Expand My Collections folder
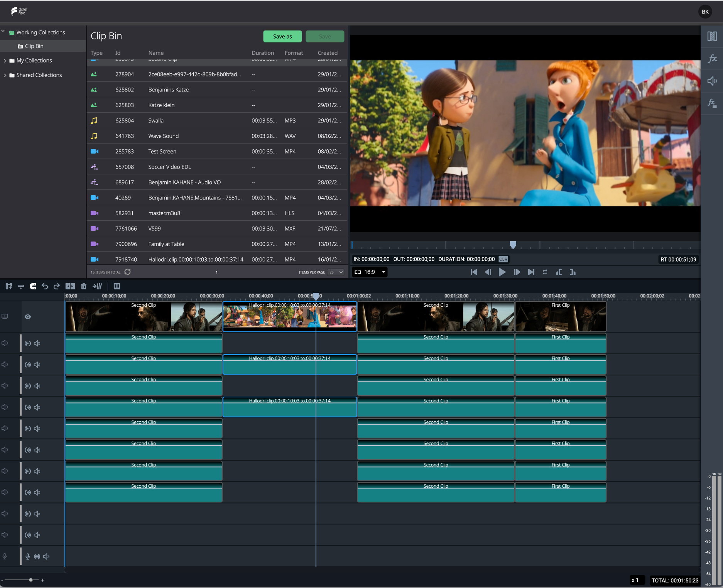The height and width of the screenshot is (588, 723). point(5,61)
